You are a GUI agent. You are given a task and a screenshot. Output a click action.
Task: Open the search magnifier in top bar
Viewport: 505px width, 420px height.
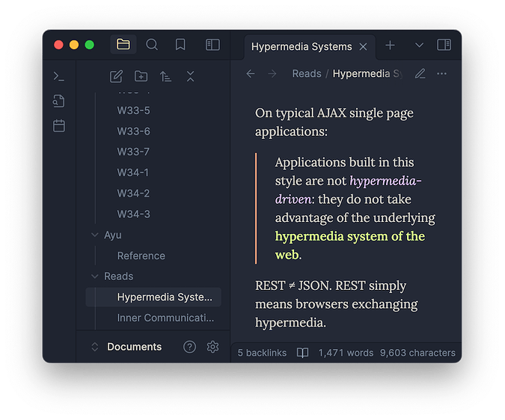tap(152, 45)
